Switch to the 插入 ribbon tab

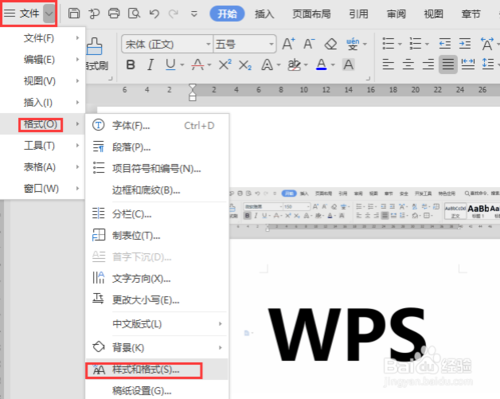coord(264,14)
